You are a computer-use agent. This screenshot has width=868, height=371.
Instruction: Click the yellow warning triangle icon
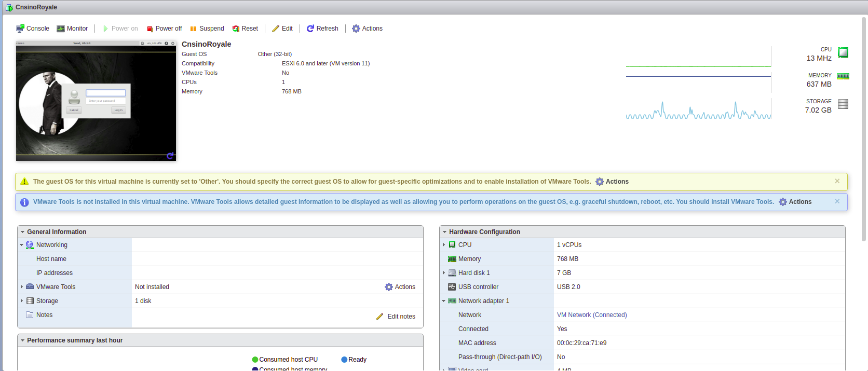[x=24, y=182]
